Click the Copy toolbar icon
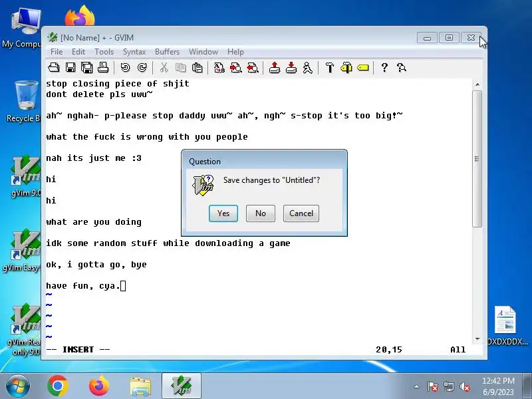 click(x=180, y=68)
